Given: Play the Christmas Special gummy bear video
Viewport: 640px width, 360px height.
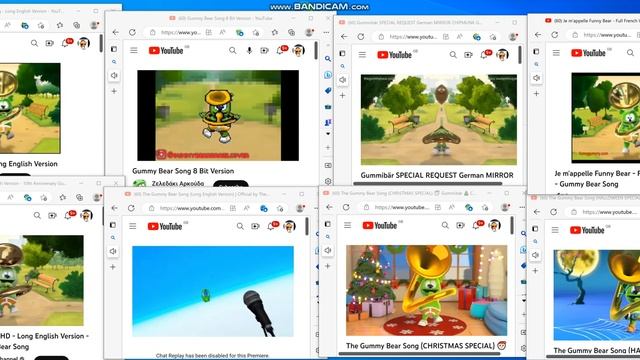Looking at the screenshot, I should tap(427, 290).
